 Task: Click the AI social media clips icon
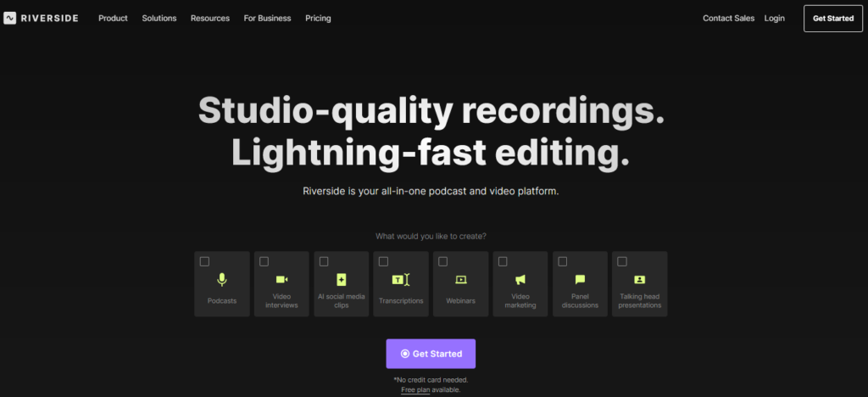point(341,280)
